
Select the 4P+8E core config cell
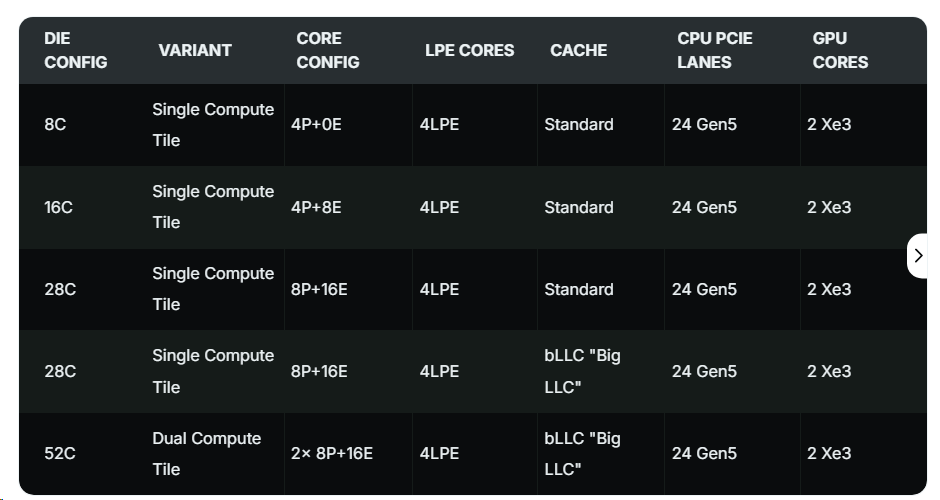[316, 207]
